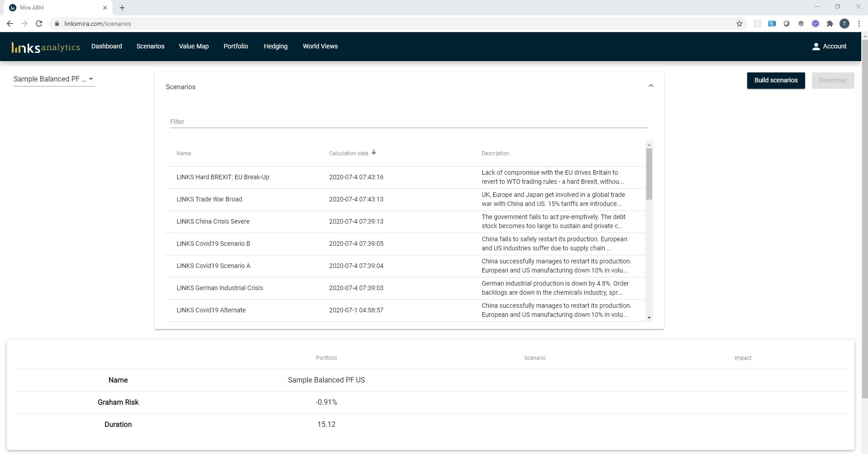Image resolution: width=868 pixels, height=454 pixels.
Task: Open the Account menu
Action: 830,46
